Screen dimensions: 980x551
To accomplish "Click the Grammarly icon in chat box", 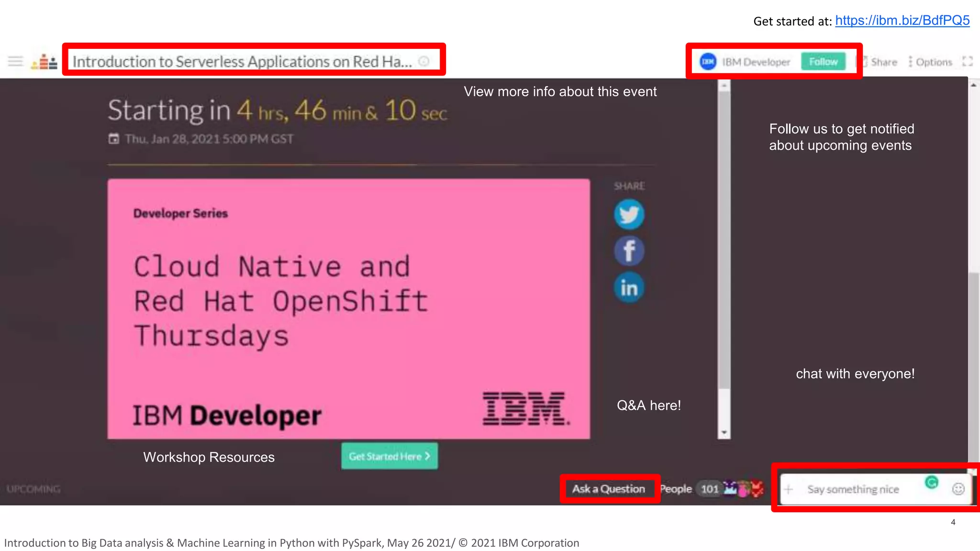I will pyautogui.click(x=931, y=483).
